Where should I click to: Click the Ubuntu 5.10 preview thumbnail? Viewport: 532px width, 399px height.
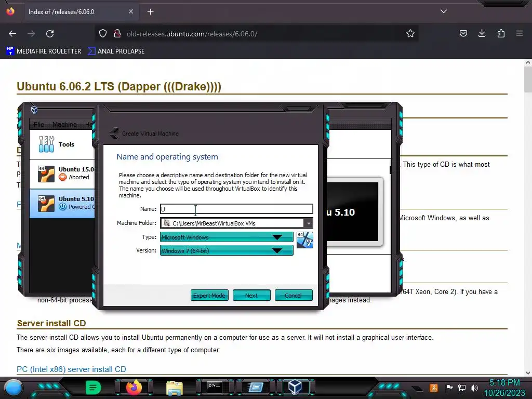pyautogui.click(x=353, y=212)
